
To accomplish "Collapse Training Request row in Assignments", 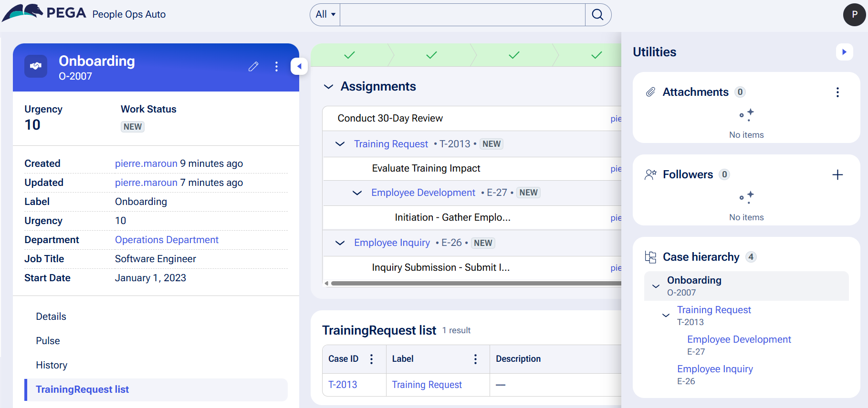I will [x=340, y=144].
